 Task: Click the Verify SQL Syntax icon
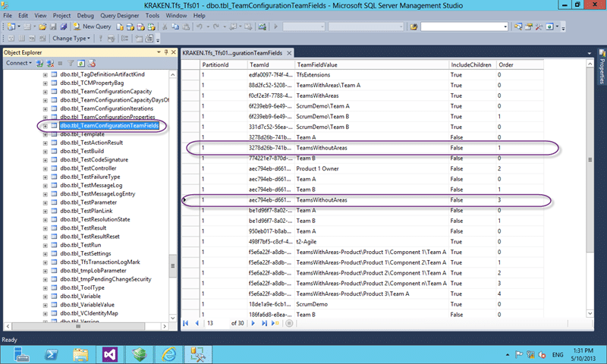(x=112, y=38)
